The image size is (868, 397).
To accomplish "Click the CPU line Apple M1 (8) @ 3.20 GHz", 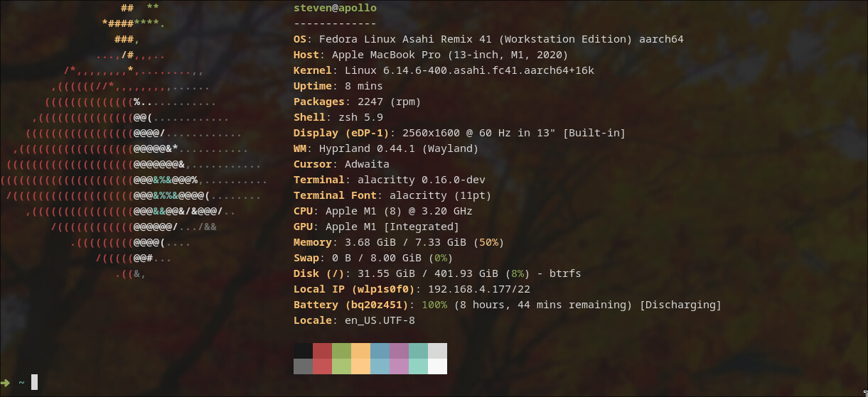I will click(383, 211).
